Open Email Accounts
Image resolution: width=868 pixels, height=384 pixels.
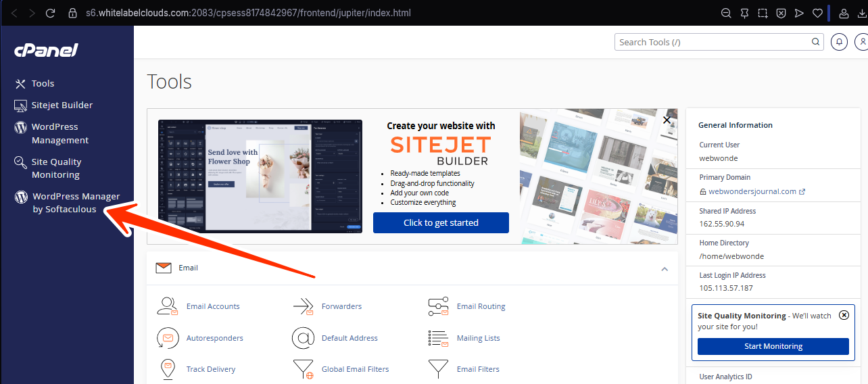(213, 306)
